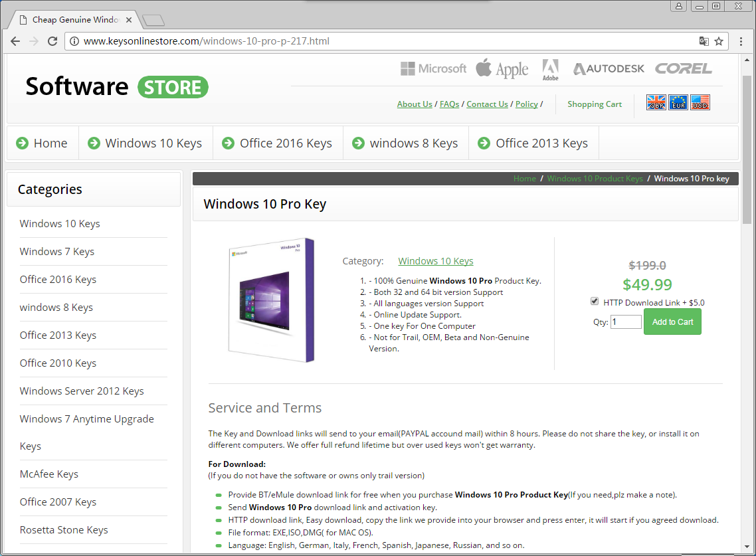Open the Chrome three-dot menu
756x556 pixels.
(x=741, y=41)
